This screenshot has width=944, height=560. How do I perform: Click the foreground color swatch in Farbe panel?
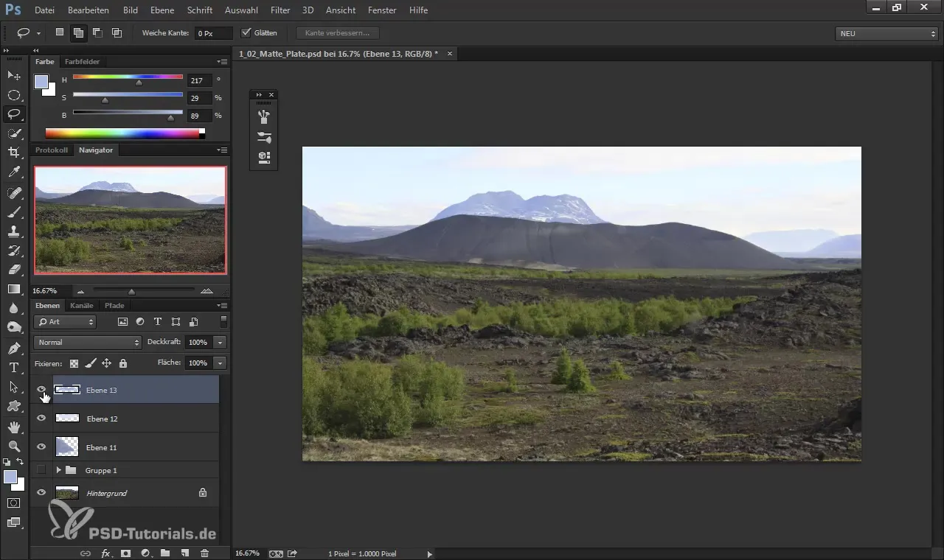tap(41, 81)
